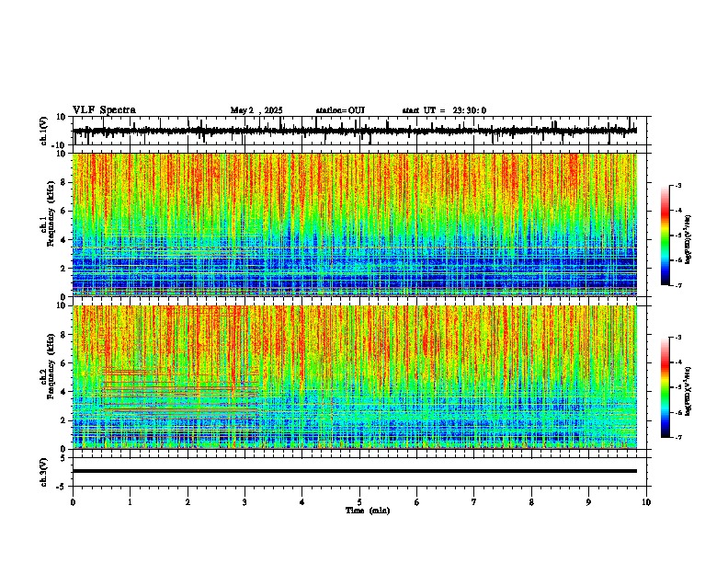Viewport: 728px width, 563px height.
Task: Click the VLF Spectra title
Action: click(x=104, y=110)
